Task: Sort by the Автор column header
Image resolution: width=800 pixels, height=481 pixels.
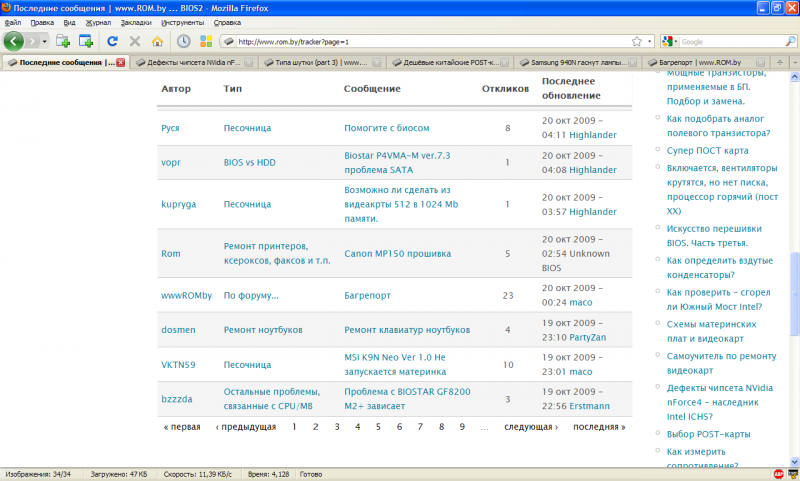Action: point(176,88)
